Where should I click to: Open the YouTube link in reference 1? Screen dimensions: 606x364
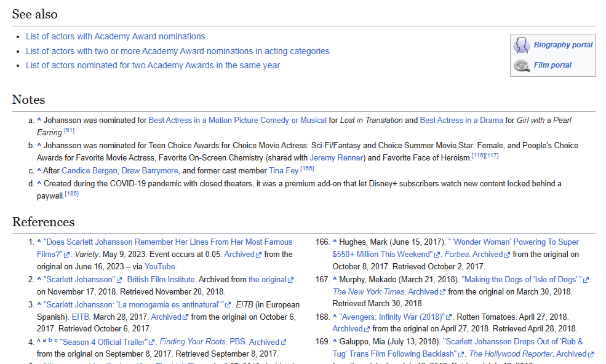coord(160,266)
